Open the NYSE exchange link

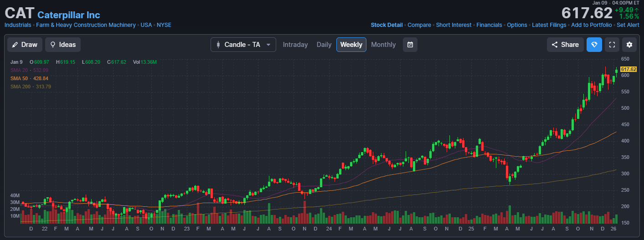click(164, 25)
